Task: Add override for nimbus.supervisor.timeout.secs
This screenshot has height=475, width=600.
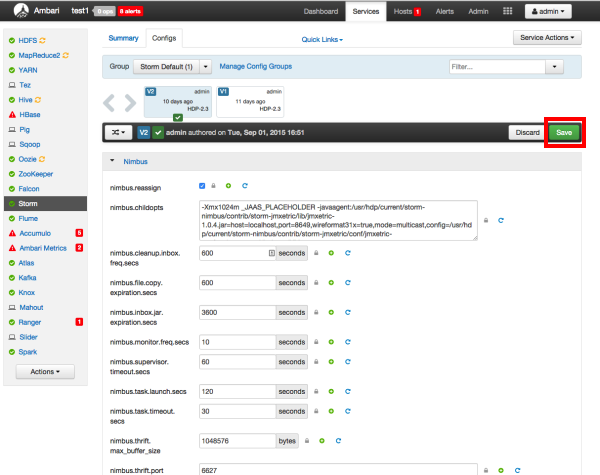Action: 331,362
